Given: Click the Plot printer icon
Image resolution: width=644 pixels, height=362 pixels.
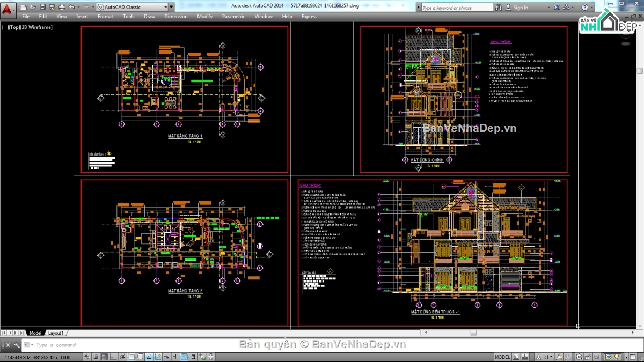Looking at the screenshot, I should (x=62, y=8).
